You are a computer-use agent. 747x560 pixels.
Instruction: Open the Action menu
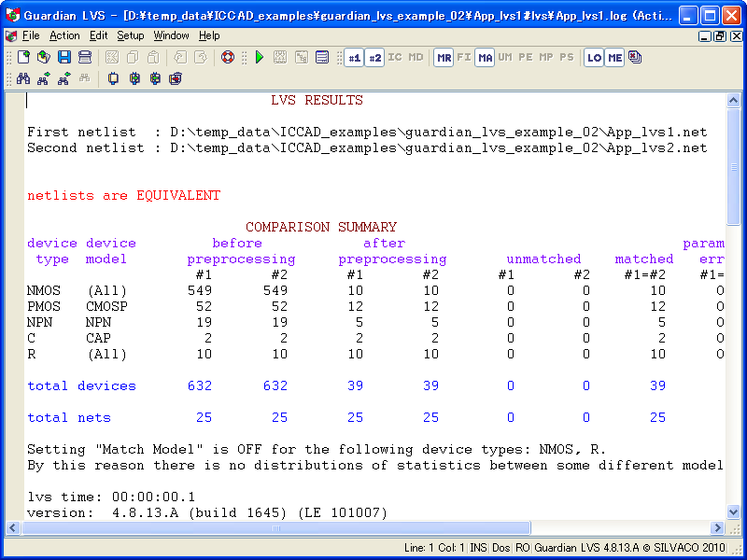[64, 35]
